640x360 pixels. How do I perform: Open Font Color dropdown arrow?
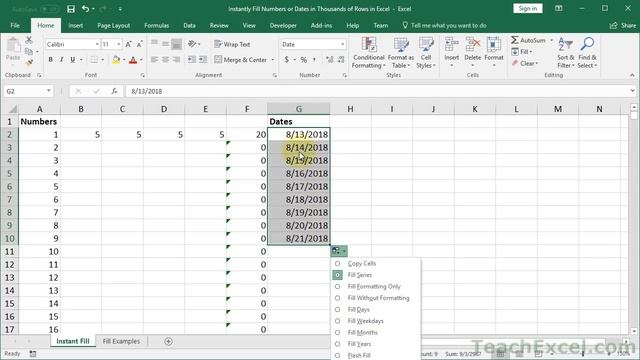click(141, 60)
